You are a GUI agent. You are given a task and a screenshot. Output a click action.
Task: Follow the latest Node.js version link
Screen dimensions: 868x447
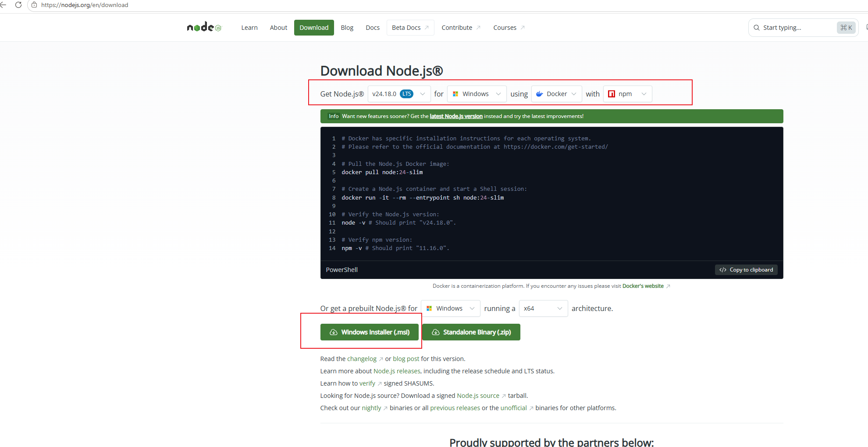point(456,116)
